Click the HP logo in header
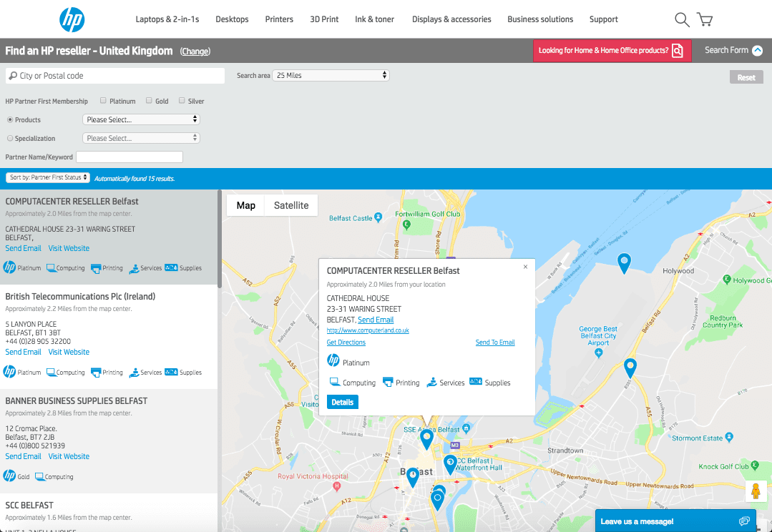The height and width of the screenshot is (532, 772). 72,20
